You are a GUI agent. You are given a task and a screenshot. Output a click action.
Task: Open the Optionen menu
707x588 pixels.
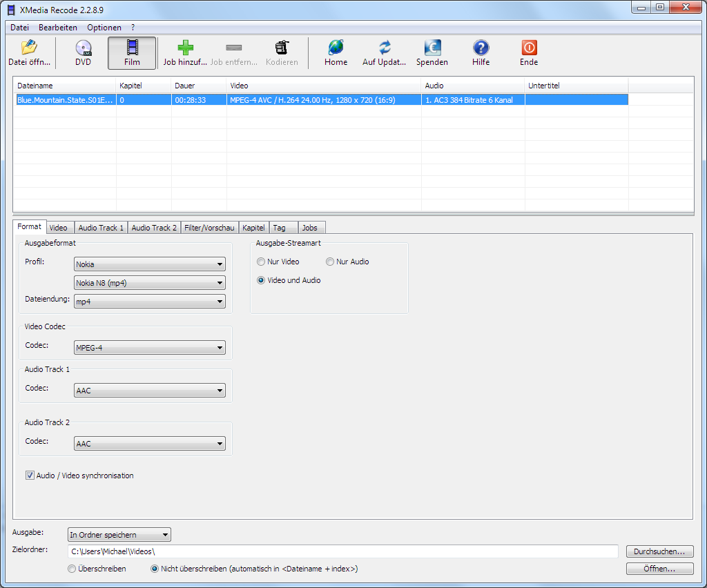coord(104,28)
